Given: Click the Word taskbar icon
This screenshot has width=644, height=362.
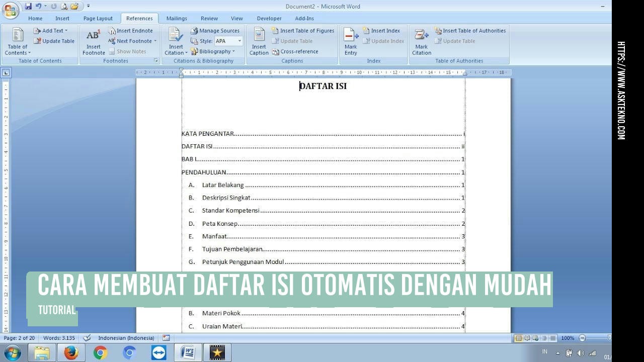Looking at the screenshot, I should [x=188, y=352].
